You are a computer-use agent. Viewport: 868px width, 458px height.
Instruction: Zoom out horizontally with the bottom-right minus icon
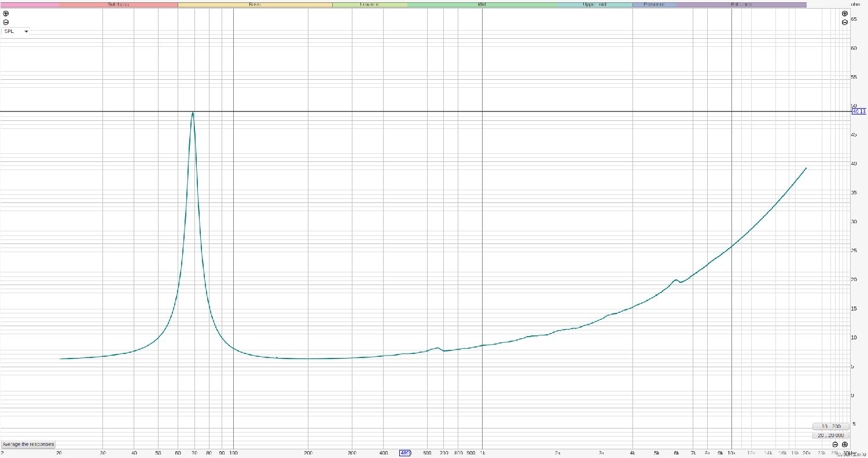pyautogui.click(x=835, y=444)
